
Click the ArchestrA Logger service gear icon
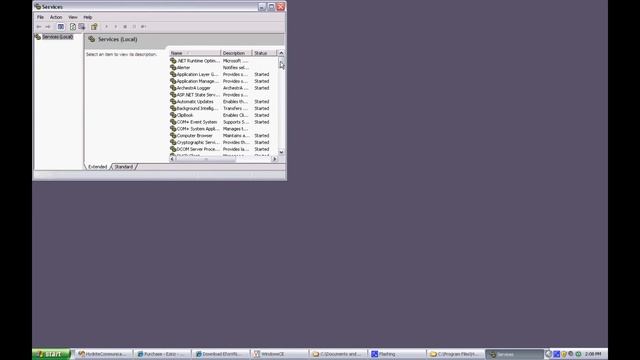(x=173, y=88)
